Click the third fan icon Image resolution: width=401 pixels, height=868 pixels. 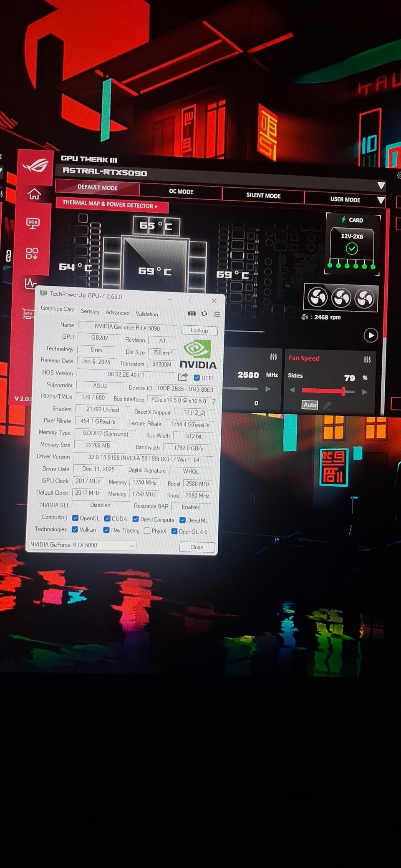pos(364,299)
